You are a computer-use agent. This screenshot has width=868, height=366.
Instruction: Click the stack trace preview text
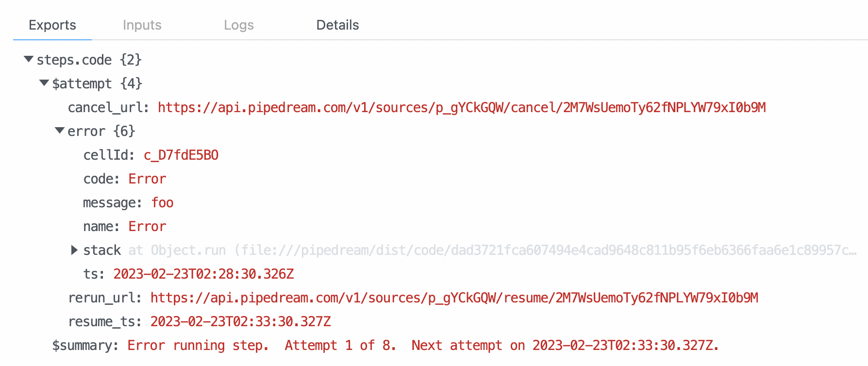point(492,250)
